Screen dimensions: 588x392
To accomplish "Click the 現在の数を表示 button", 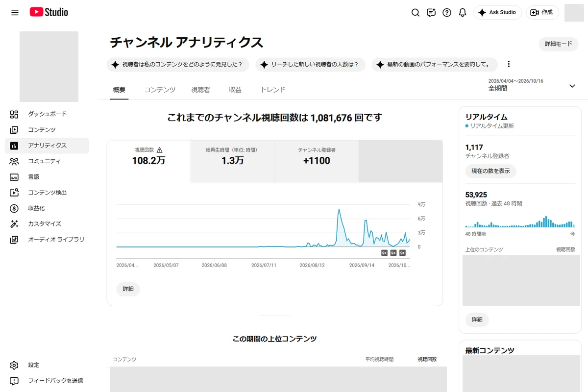I will tap(490, 171).
